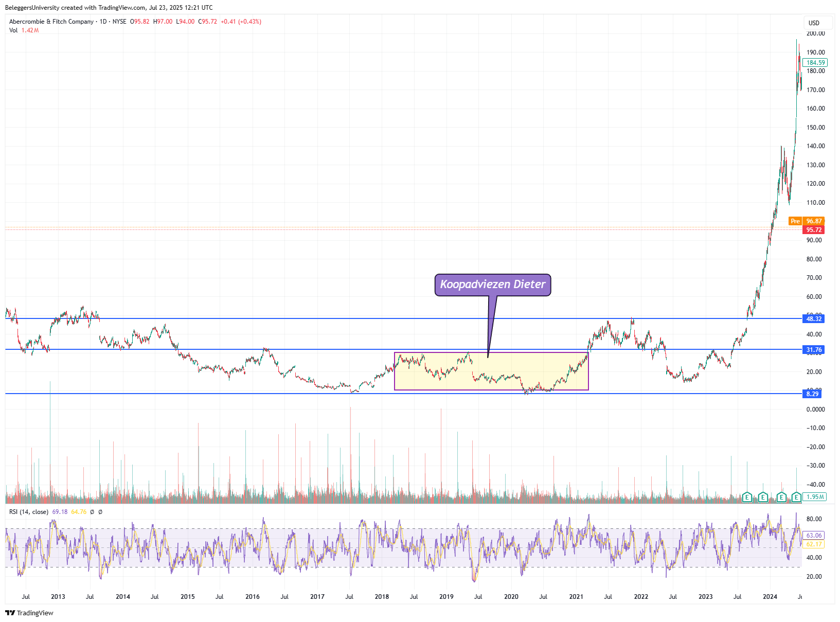
Task: Click the rightmost earnings E marker
Action: click(x=796, y=497)
